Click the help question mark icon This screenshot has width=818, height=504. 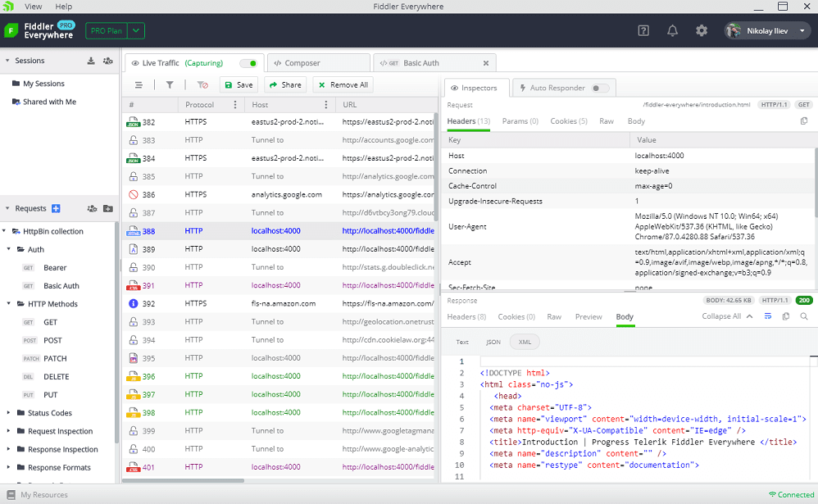(x=643, y=31)
